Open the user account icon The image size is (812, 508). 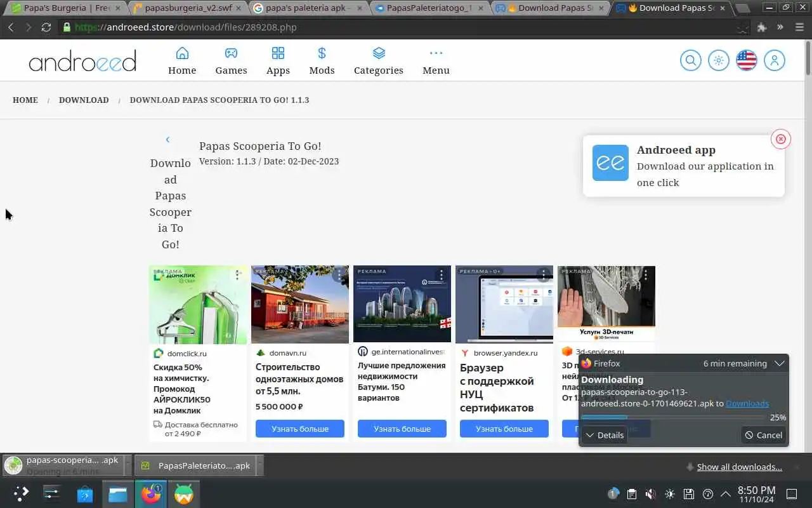(x=774, y=60)
